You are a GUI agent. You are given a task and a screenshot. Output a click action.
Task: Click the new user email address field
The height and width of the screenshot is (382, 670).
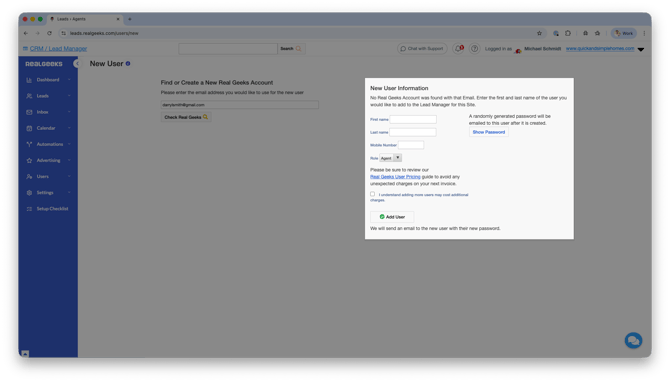(x=240, y=105)
